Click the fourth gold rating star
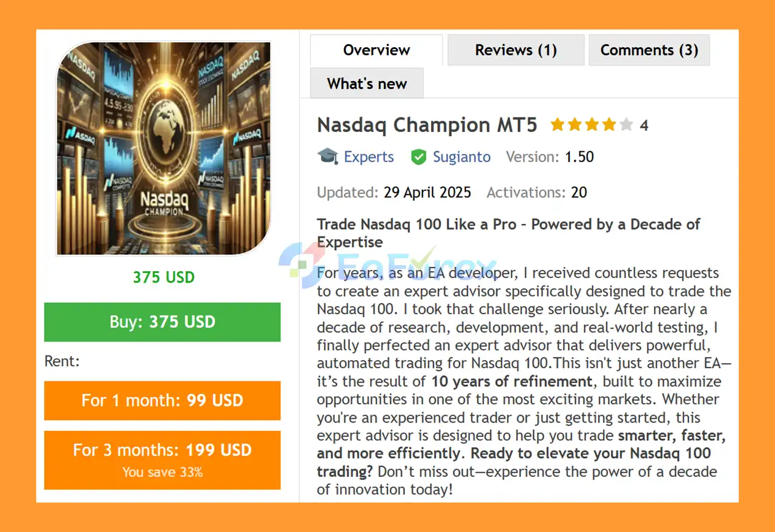The image size is (775, 532). pyautogui.click(x=609, y=125)
